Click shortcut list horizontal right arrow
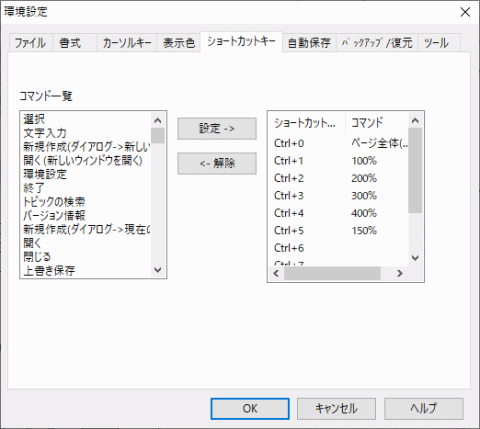The image size is (480, 429). [x=400, y=273]
